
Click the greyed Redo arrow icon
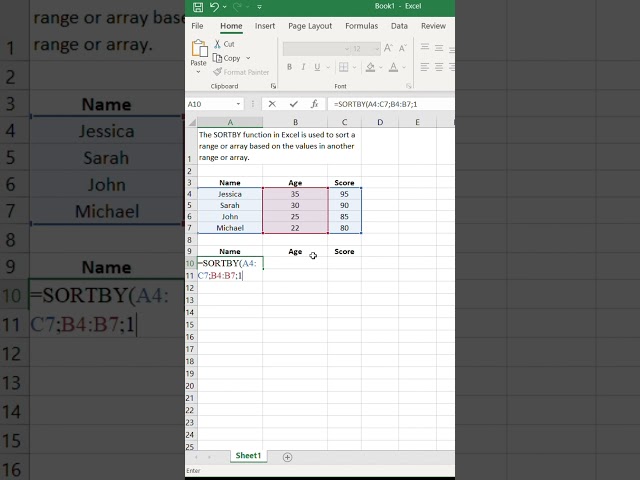(x=237, y=7)
